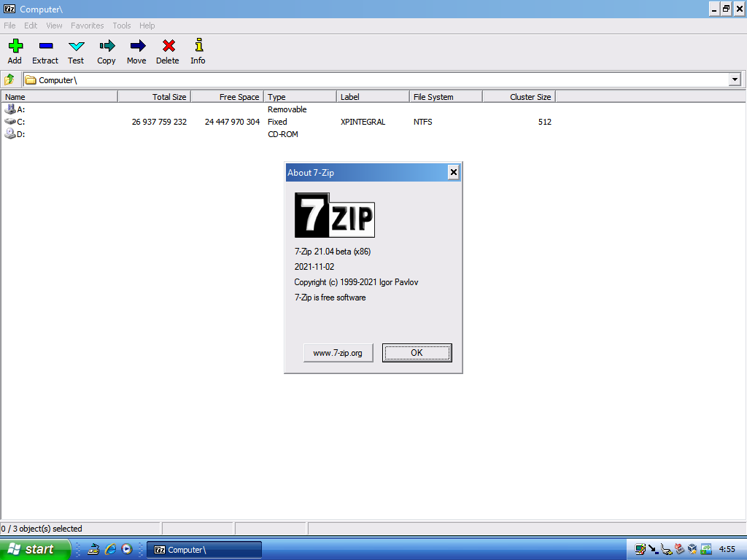Click the CD-ROM type cell
The height and width of the screenshot is (560, 747).
coord(282,134)
